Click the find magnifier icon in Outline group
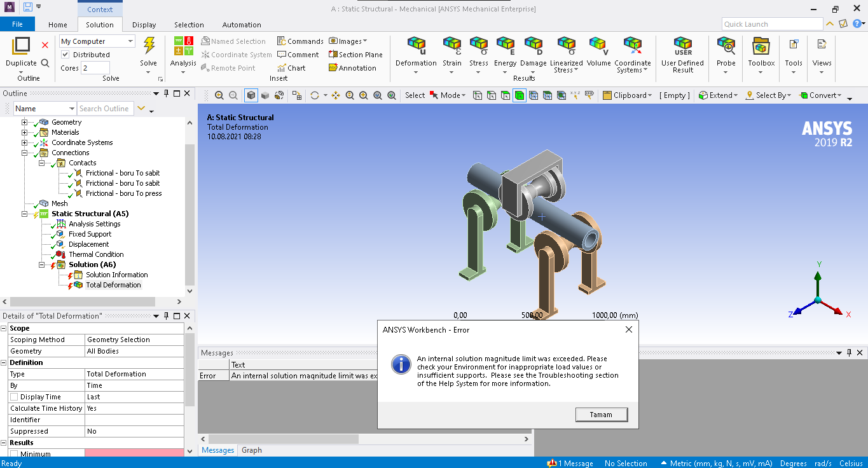 (x=45, y=63)
